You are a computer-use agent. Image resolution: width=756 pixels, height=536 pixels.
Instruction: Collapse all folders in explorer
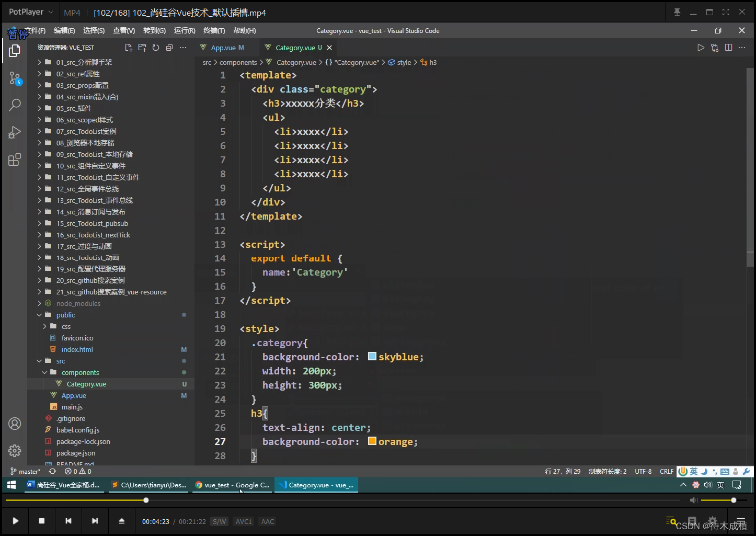169,48
